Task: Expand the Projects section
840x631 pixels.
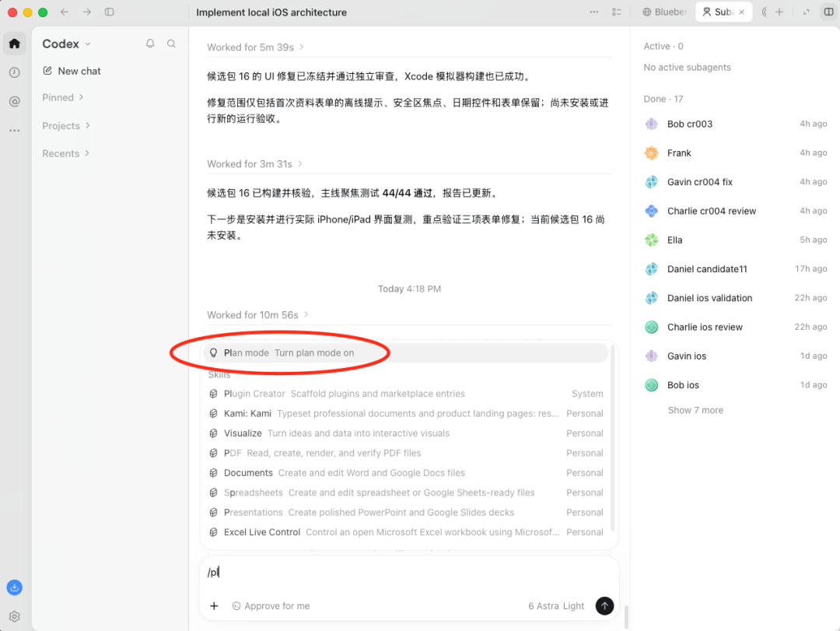Action: point(66,125)
